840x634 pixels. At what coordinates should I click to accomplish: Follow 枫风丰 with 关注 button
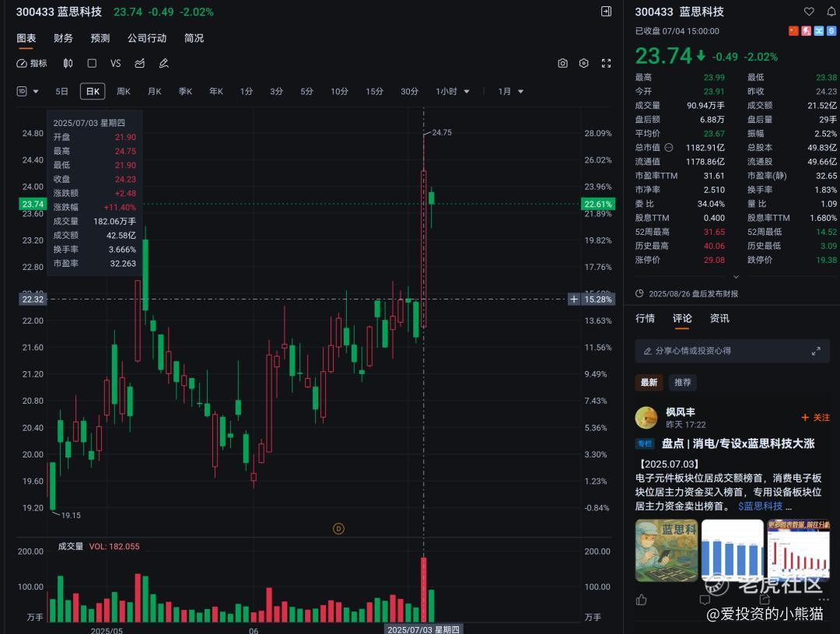click(815, 418)
